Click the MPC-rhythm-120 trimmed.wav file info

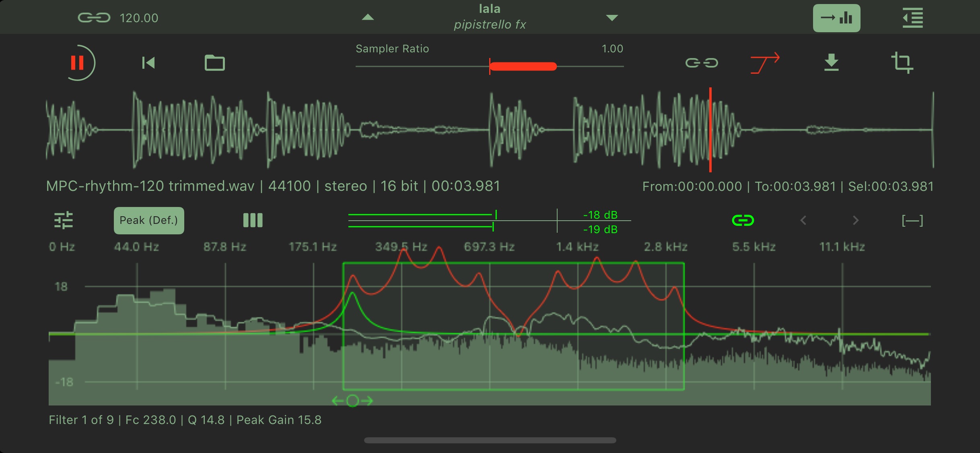click(273, 186)
